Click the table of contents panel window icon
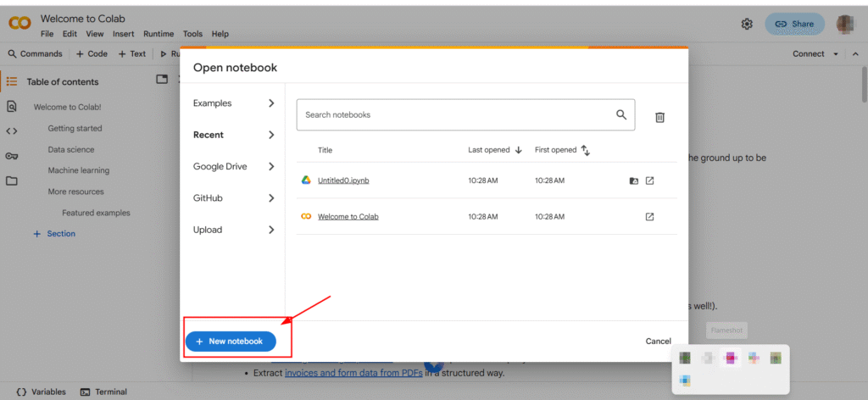 click(x=162, y=79)
